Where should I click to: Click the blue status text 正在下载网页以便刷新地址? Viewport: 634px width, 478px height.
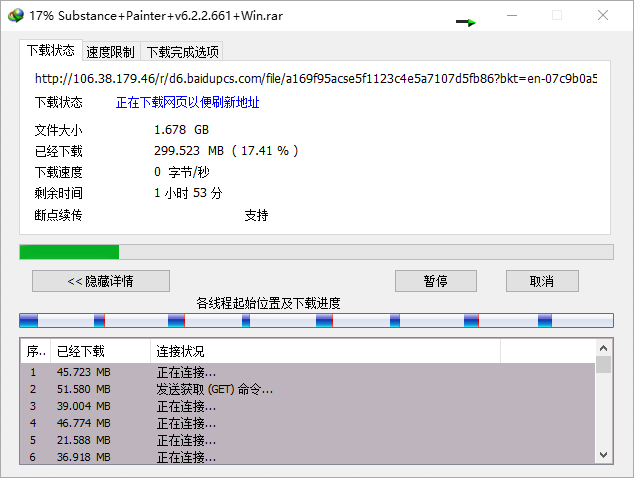click(x=188, y=102)
